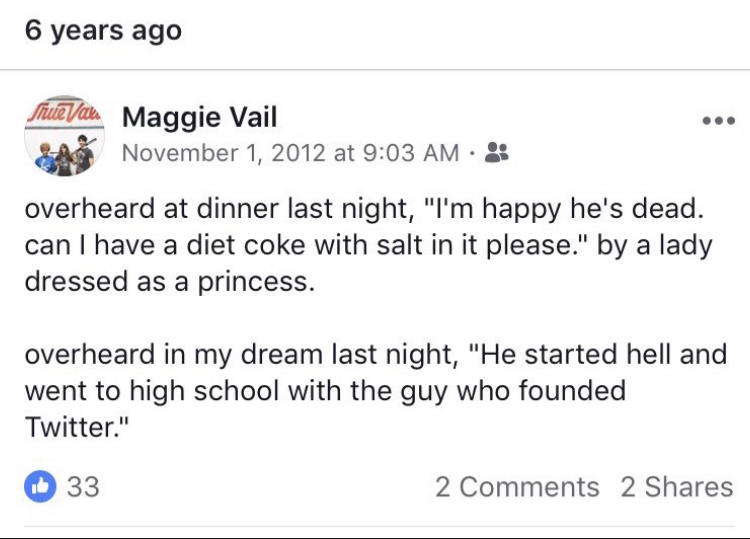Click the friends audience icon

tap(496, 153)
